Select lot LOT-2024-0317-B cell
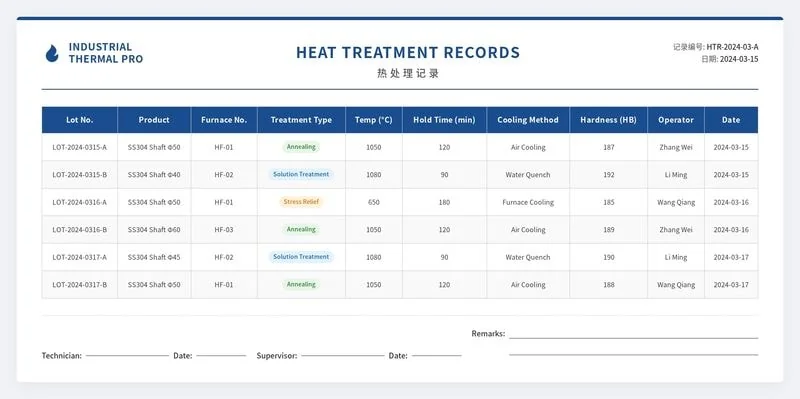 click(80, 285)
